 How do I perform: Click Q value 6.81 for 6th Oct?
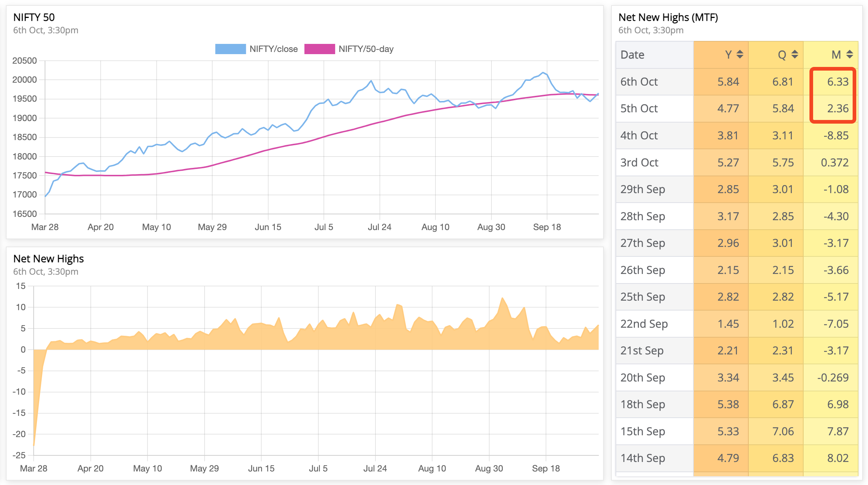783,82
